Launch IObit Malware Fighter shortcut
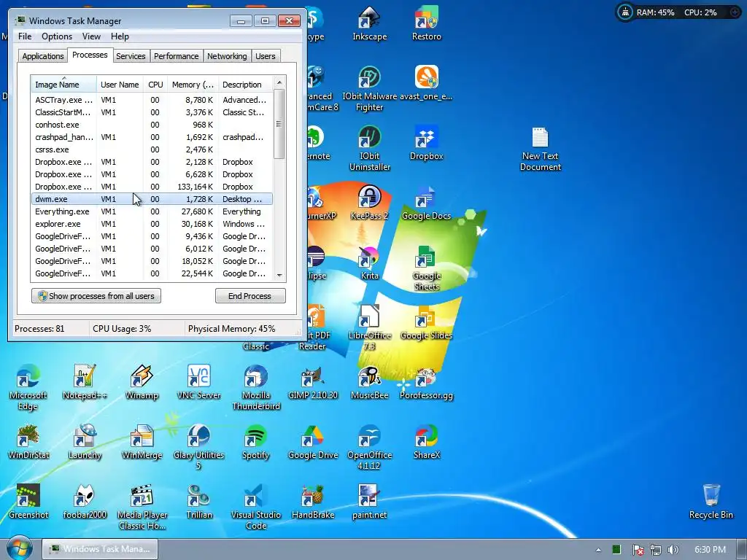This screenshot has width=747, height=560. tap(369, 89)
